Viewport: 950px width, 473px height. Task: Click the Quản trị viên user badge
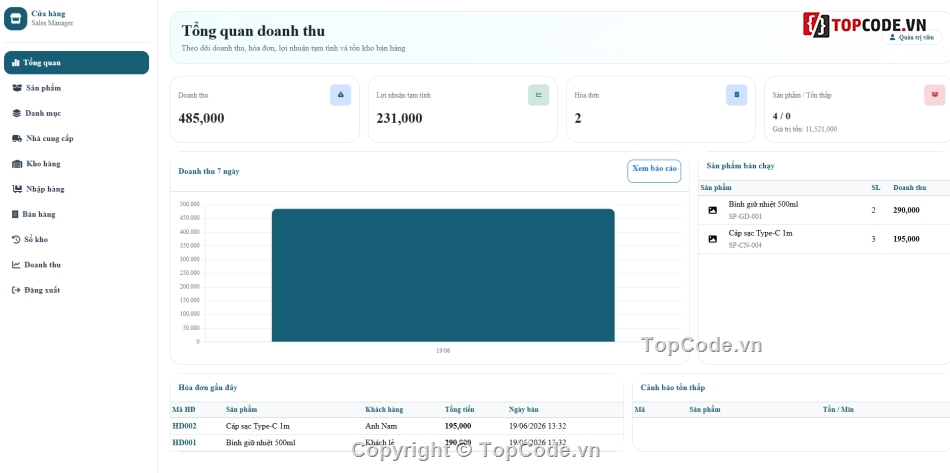click(912, 38)
